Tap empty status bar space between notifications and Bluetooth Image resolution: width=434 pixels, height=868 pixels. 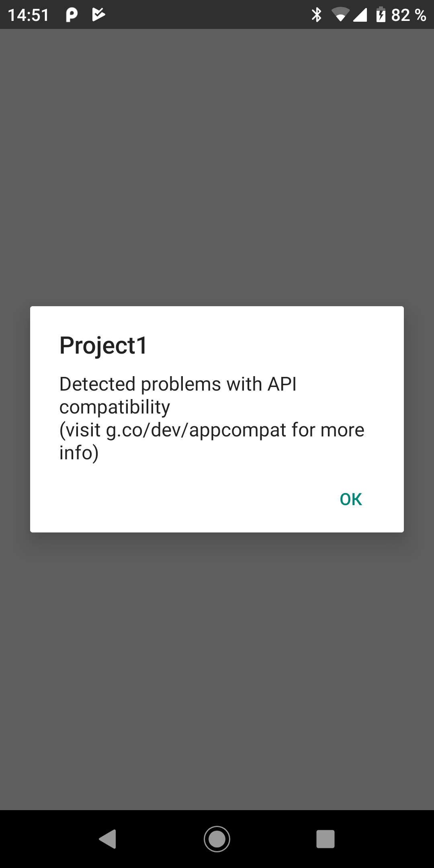pos(208,15)
